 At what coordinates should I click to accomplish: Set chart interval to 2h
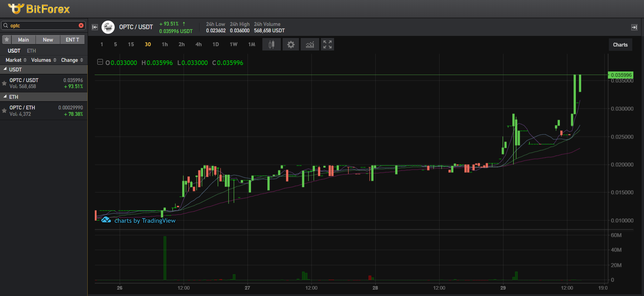coord(181,44)
